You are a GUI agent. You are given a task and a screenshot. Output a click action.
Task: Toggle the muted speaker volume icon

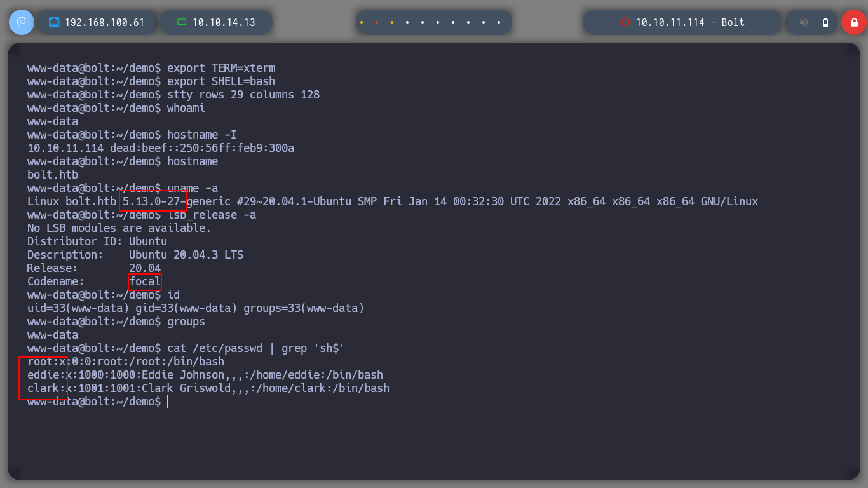click(x=804, y=22)
